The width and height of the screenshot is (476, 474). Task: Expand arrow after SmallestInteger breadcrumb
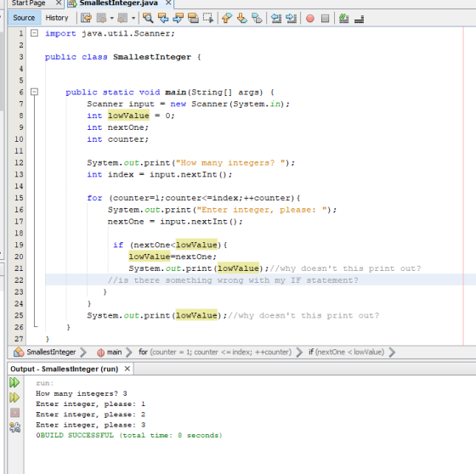pyautogui.click(x=83, y=353)
